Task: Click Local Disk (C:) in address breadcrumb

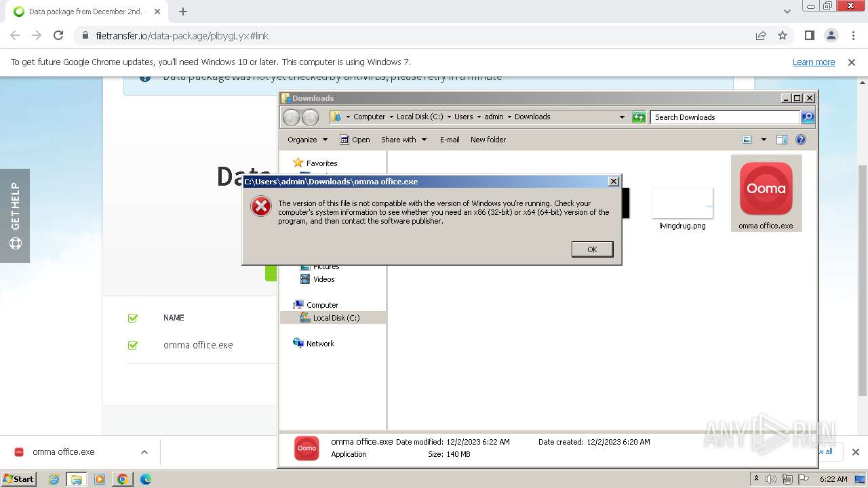Action: tap(420, 117)
